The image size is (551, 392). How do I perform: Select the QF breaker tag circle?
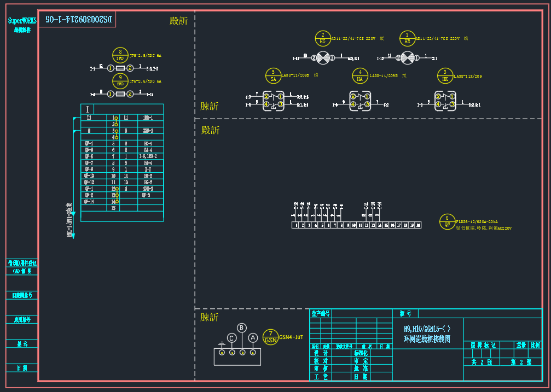(x=447, y=221)
